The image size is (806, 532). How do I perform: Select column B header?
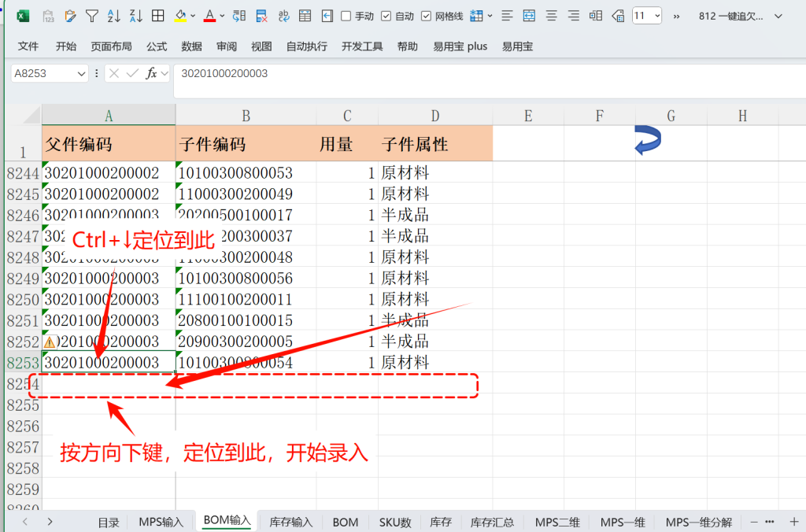click(246, 116)
